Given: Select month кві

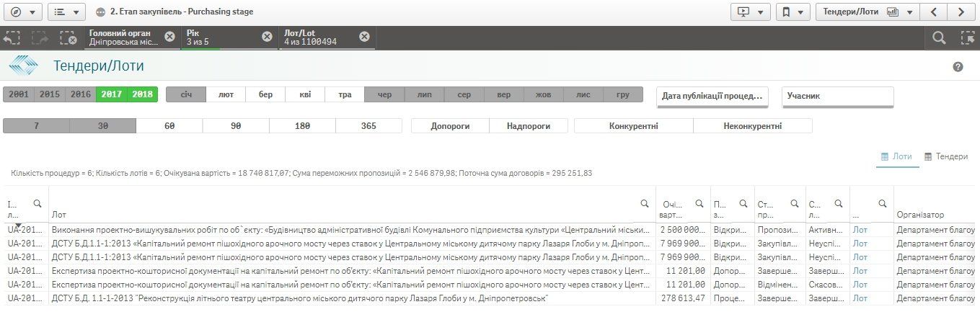Looking at the screenshot, I should [x=305, y=94].
